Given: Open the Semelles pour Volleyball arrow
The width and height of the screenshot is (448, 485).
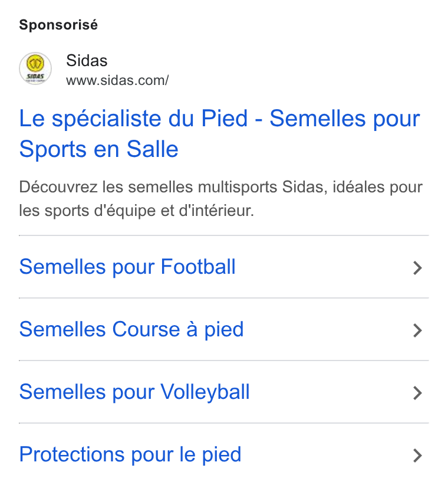Looking at the screenshot, I should (418, 393).
